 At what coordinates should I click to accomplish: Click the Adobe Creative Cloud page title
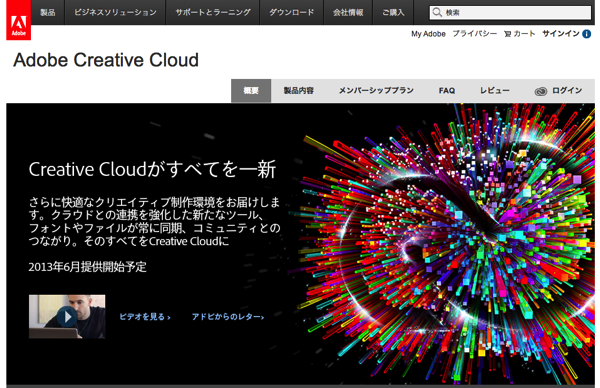(106, 60)
